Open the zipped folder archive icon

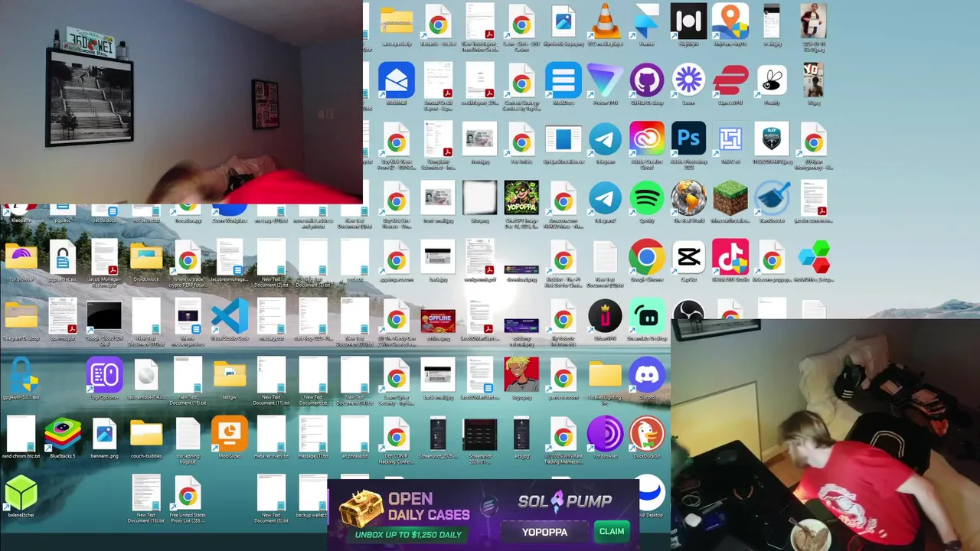[x=397, y=21]
